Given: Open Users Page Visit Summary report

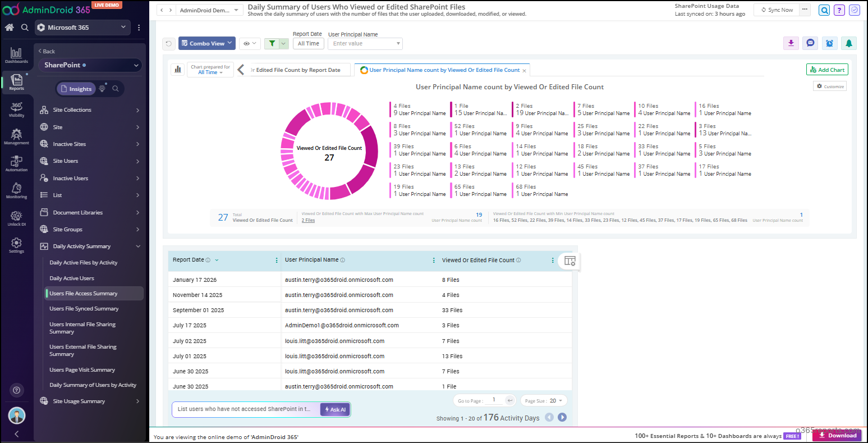Looking at the screenshot, I should pos(82,370).
